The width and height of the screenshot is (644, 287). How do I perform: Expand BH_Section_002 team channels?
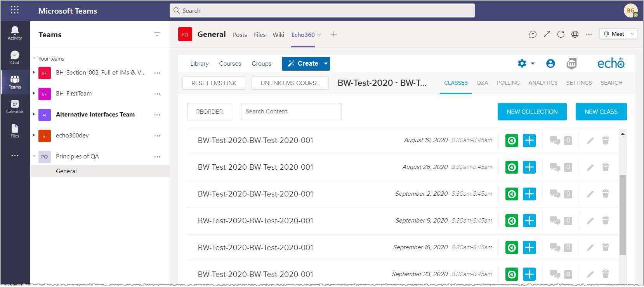34,72
